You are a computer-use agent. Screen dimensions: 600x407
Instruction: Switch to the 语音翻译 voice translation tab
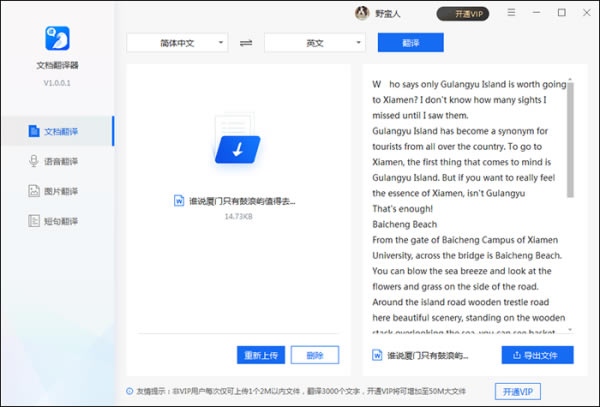57,161
